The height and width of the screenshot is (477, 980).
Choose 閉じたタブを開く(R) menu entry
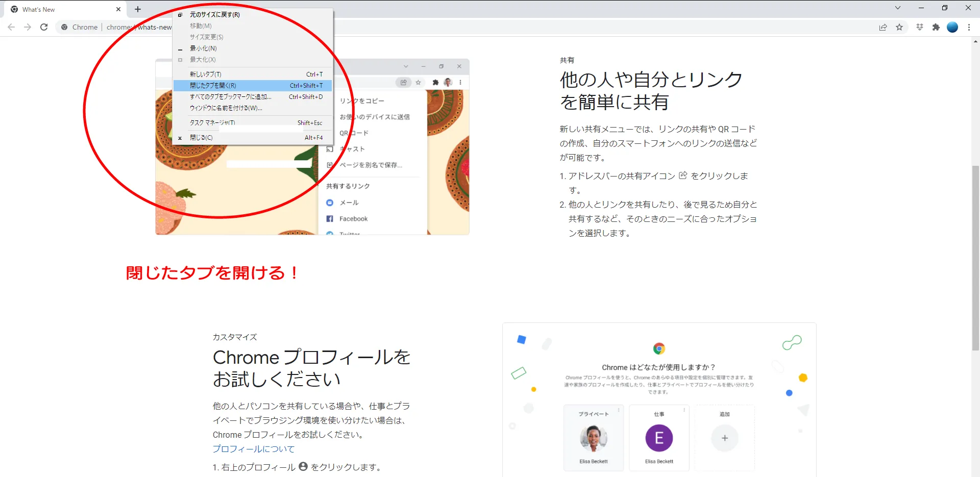click(x=253, y=86)
